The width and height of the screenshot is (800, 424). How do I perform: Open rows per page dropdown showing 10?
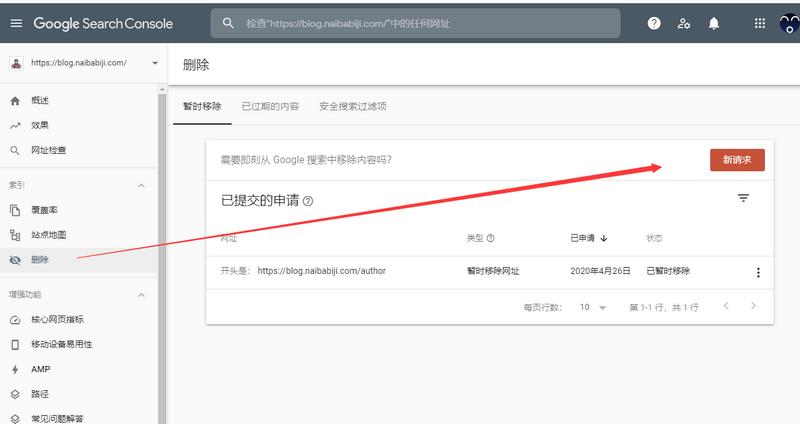[x=592, y=307]
